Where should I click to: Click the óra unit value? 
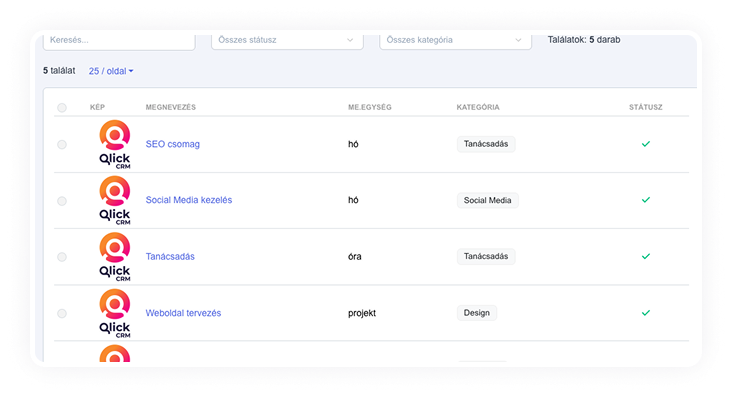pyautogui.click(x=354, y=256)
